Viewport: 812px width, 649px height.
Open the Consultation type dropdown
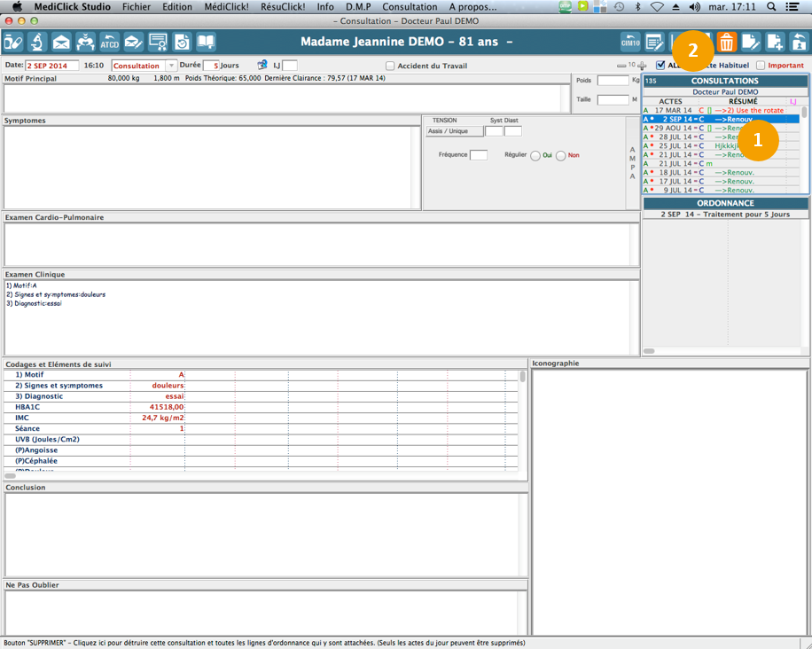click(171, 66)
